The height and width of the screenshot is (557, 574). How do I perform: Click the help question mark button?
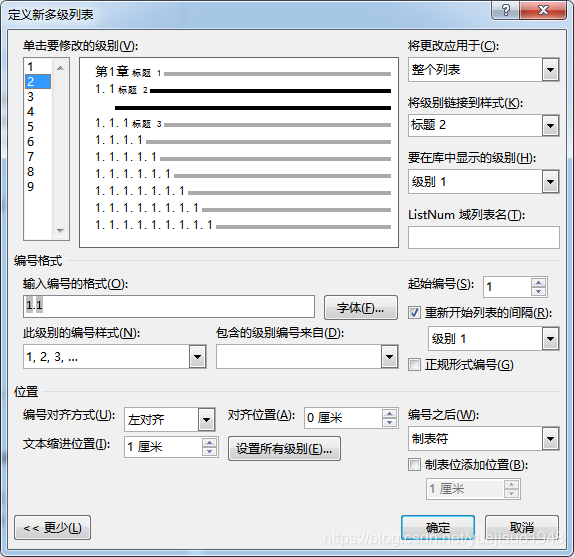pyautogui.click(x=505, y=10)
